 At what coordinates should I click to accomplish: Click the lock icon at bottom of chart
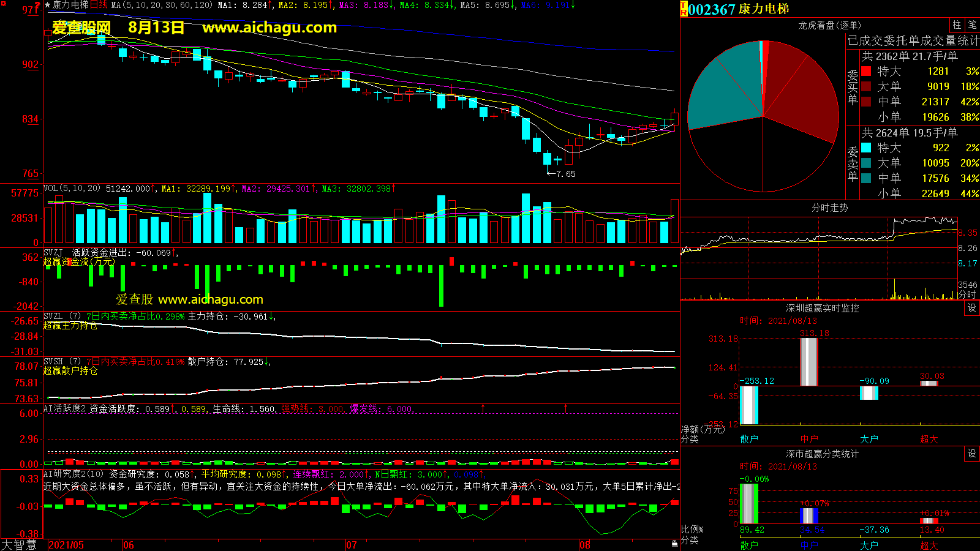(x=674, y=543)
